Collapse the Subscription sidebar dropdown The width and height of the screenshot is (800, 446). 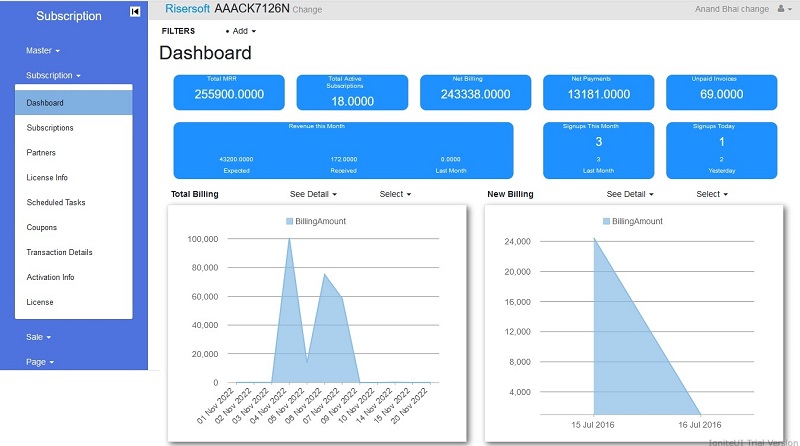coord(53,75)
